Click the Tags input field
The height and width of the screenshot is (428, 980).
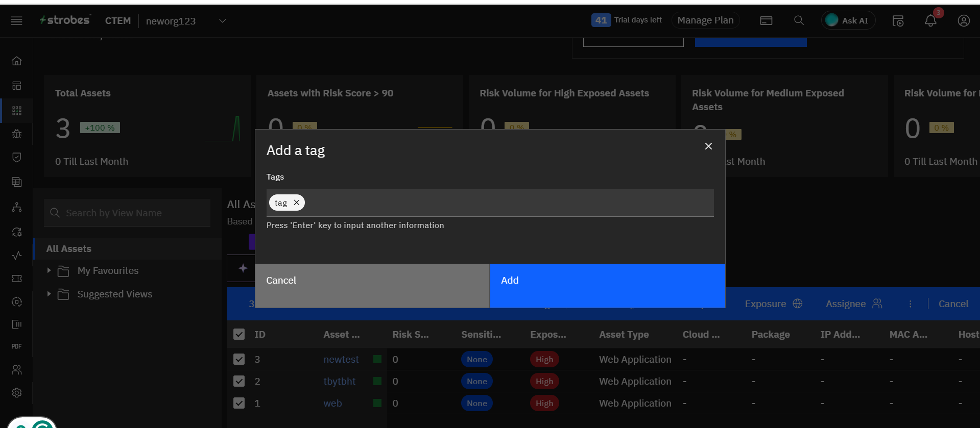click(506, 203)
